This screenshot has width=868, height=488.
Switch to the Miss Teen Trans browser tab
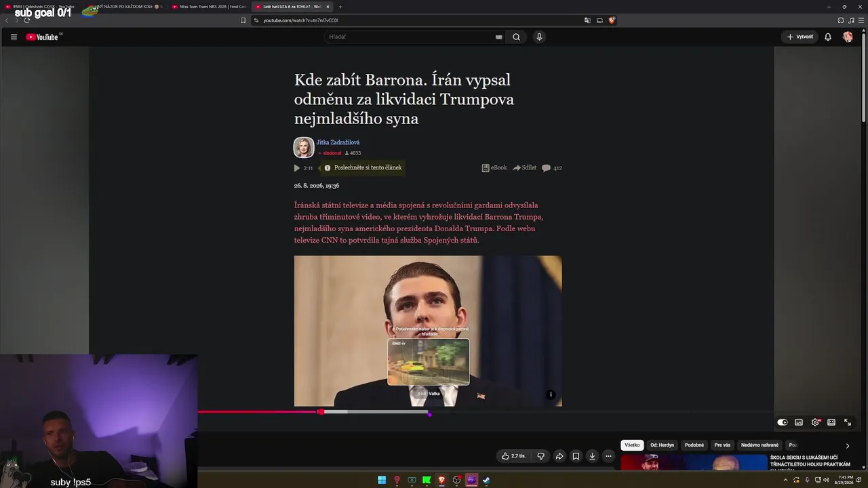(209, 7)
